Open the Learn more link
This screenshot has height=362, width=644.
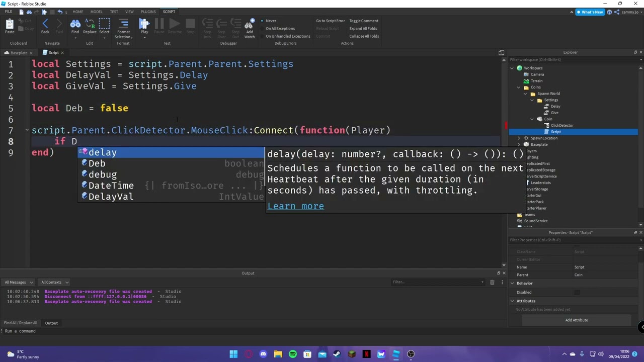(x=296, y=206)
